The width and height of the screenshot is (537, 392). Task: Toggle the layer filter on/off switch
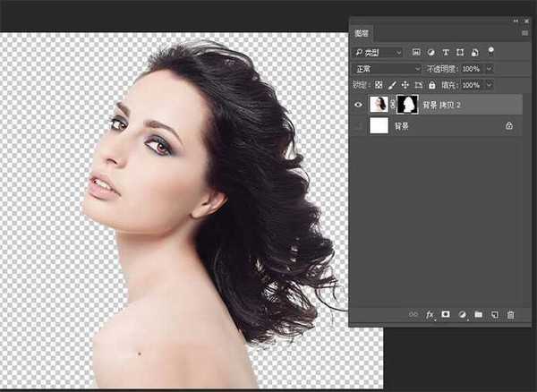[491, 51]
